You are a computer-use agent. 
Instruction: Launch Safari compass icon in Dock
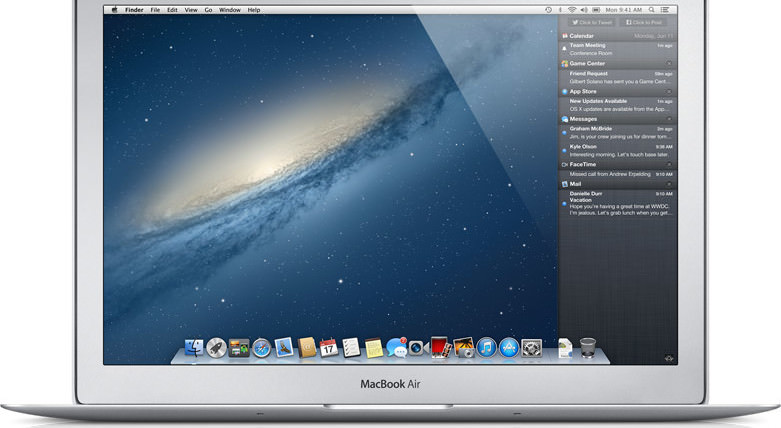261,348
